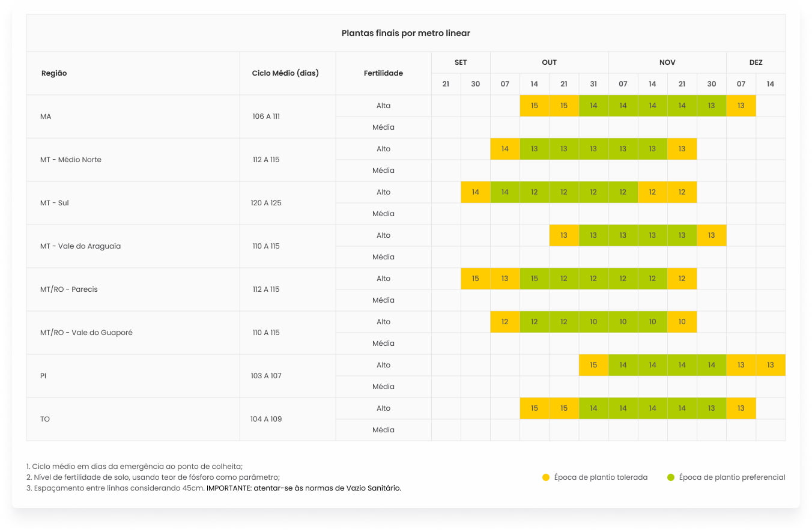Viewport: 812px width, 532px height.
Task: Click the 'Fertilidade' column header
Action: (383, 73)
